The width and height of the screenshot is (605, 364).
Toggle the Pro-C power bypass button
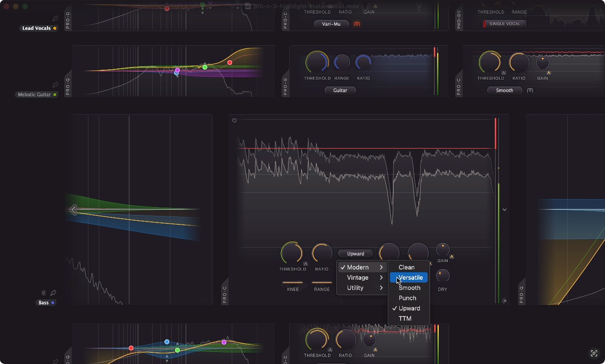click(x=234, y=120)
